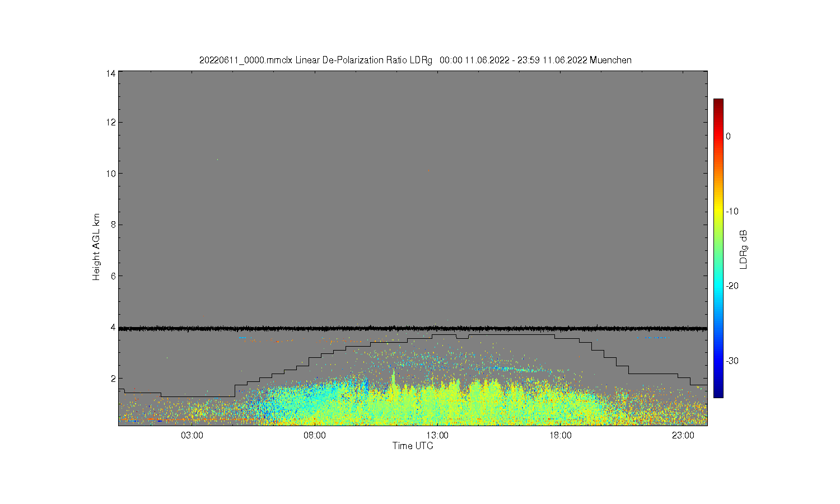Click the 03:00 time tick label
Screen dimensions: 840x504
point(192,436)
